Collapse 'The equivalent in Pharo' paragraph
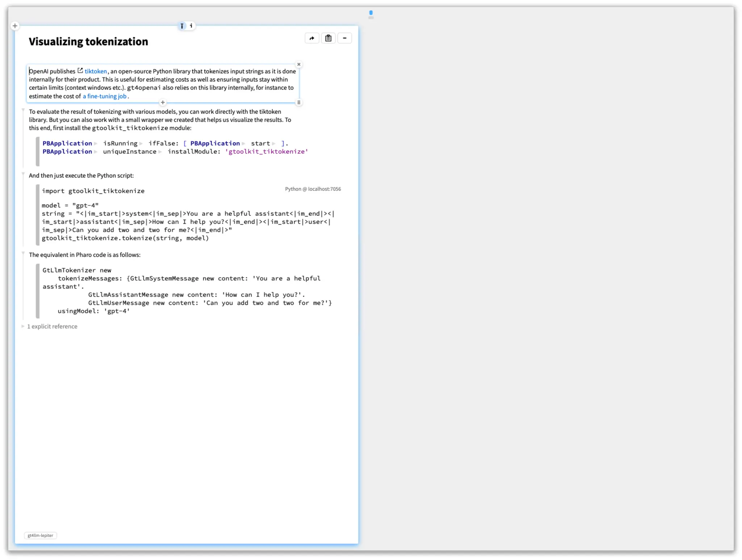This screenshot has width=742, height=560. (x=23, y=253)
